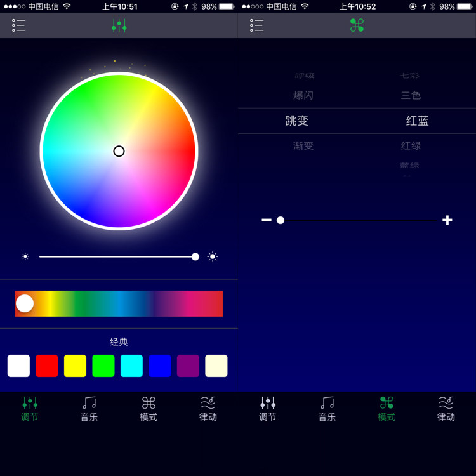476x476 pixels.
Task: Choose 跳变 mode in picker
Action: (x=297, y=121)
